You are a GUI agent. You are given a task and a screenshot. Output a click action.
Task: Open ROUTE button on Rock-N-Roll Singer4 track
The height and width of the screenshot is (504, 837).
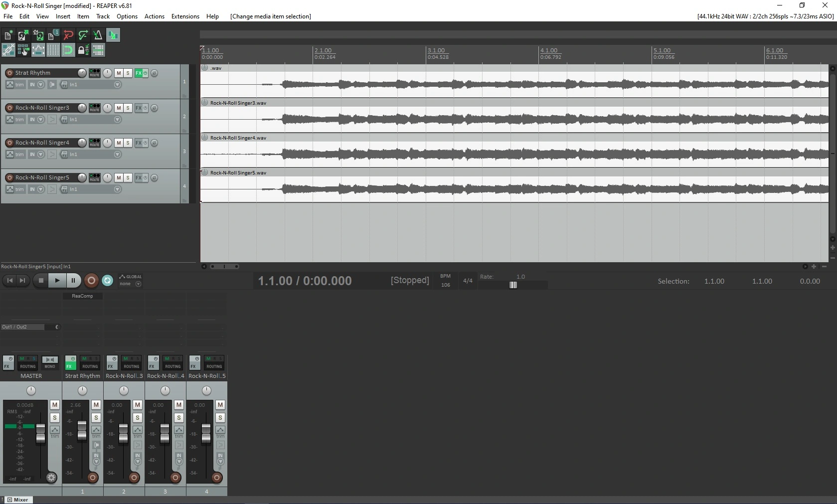(95, 143)
